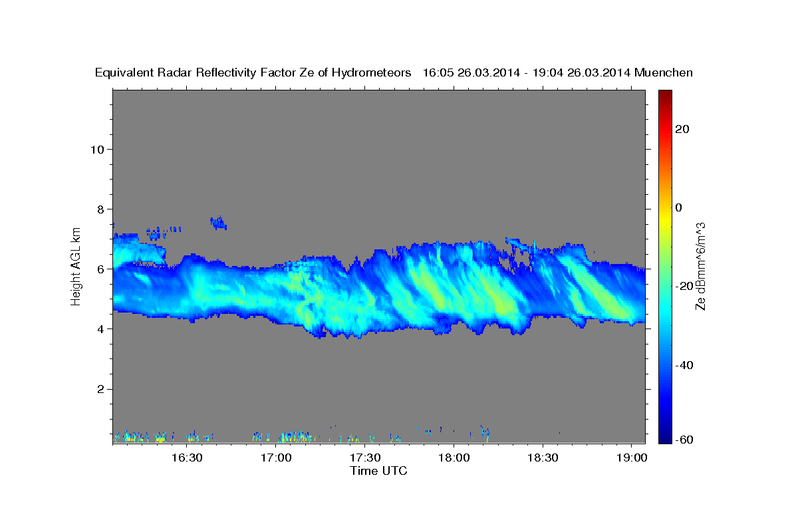Click the small isolated cloud echo near 7.5 km
798x532 pixels.
pyautogui.click(x=218, y=223)
